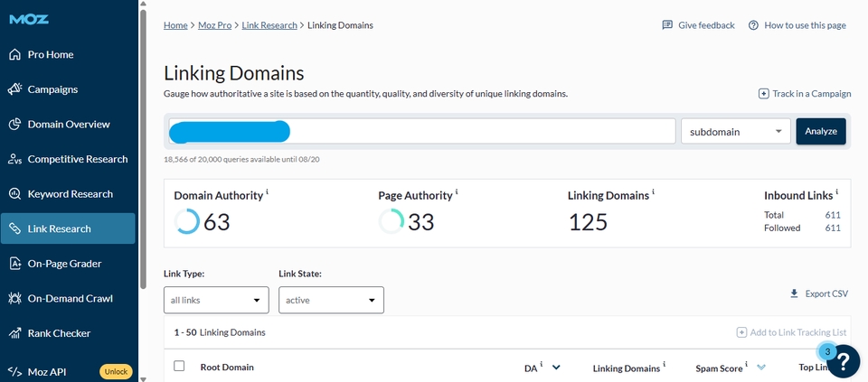Click the Page Authority progress ring
Viewport: 868px width, 382px height.
pos(392,221)
